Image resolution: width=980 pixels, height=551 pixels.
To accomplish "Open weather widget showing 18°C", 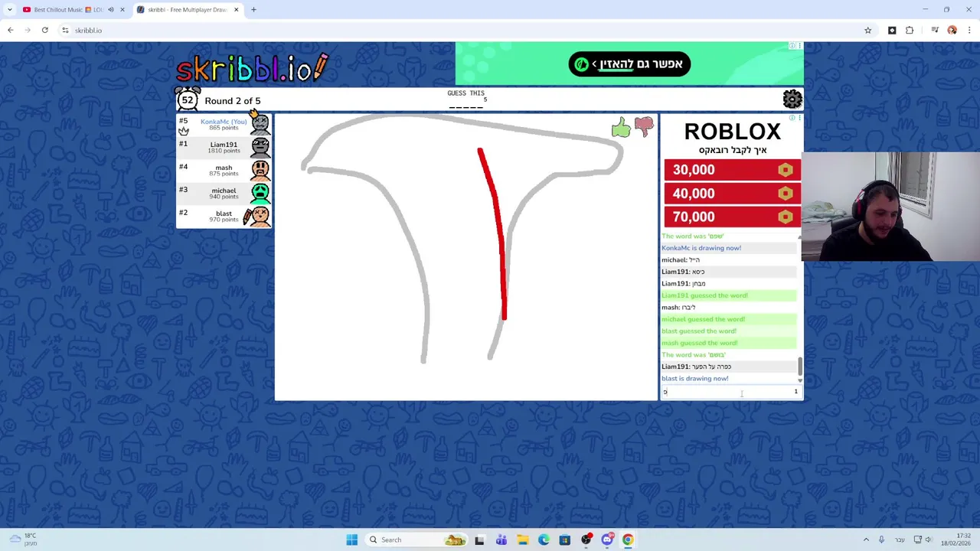I will pyautogui.click(x=23, y=540).
